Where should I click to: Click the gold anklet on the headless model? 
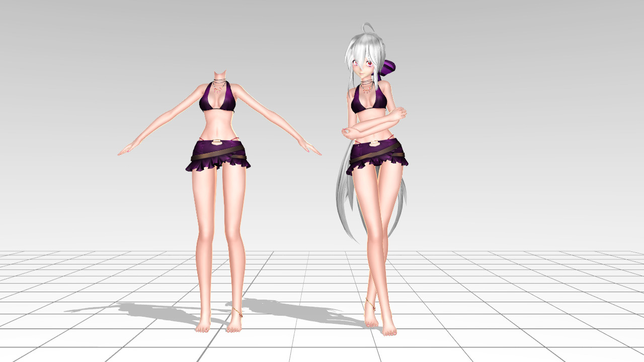tap(236, 313)
